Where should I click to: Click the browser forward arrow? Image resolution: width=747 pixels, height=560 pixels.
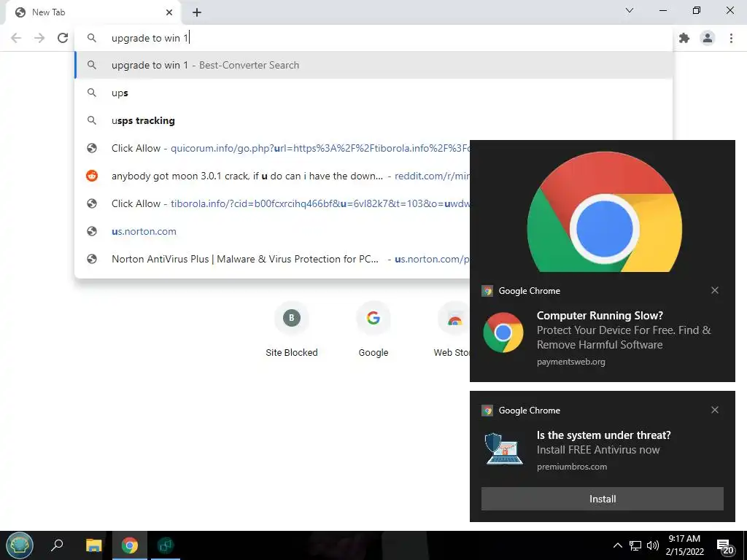click(x=39, y=38)
